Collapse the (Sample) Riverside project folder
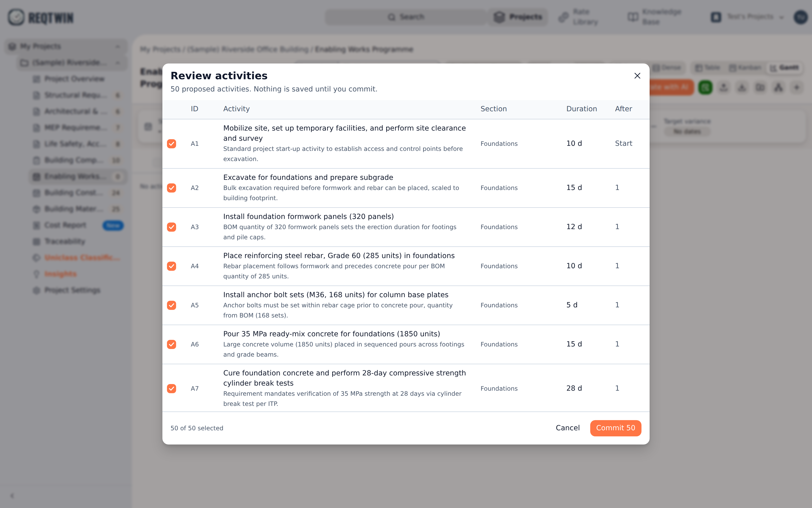The width and height of the screenshot is (812, 508). [117, 62]
